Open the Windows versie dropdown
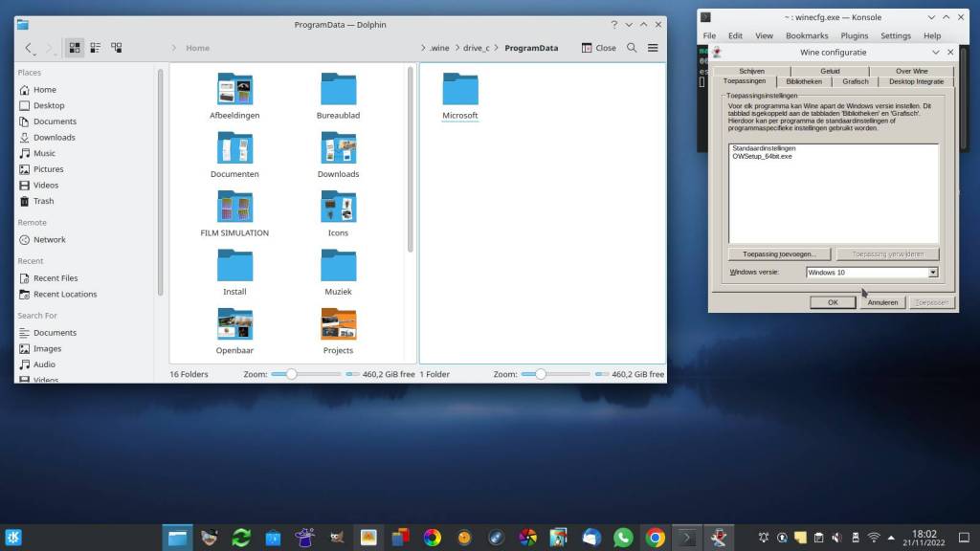The width and height of the screenshot is (980, 551). 932,273
